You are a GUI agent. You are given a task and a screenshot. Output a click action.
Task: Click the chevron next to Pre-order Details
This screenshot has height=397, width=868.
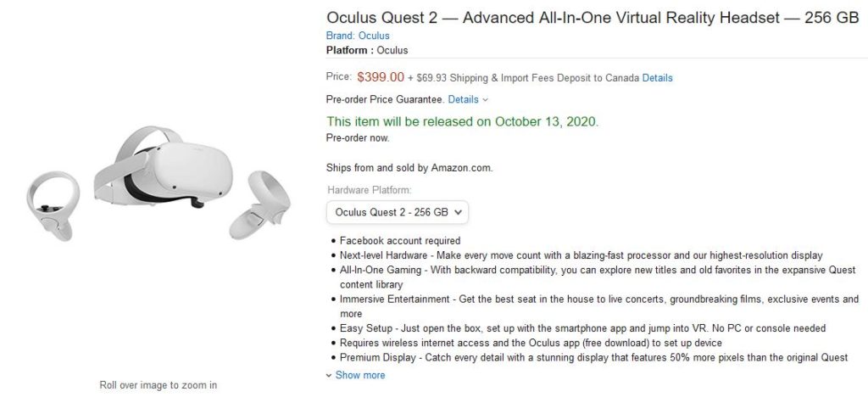click(x=485, y=100)
